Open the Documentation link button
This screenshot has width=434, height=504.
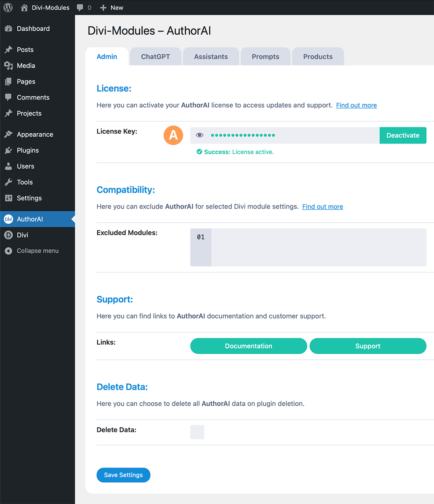click(248, 346)
